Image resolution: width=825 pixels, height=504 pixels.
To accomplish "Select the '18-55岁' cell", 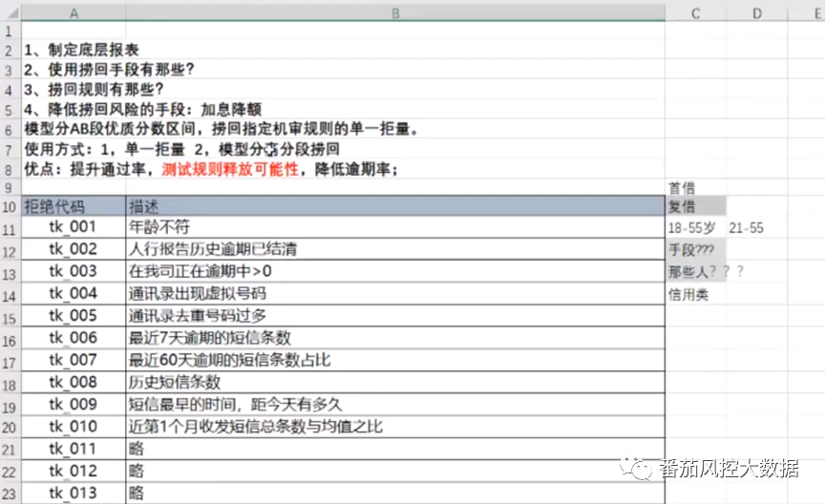I will click(x=695, y=228).
